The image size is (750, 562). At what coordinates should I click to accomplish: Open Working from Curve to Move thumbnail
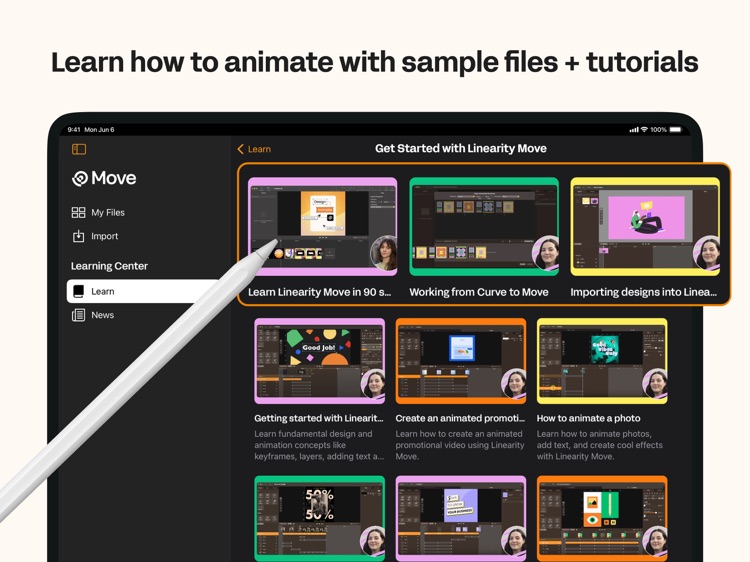(484, 226)
